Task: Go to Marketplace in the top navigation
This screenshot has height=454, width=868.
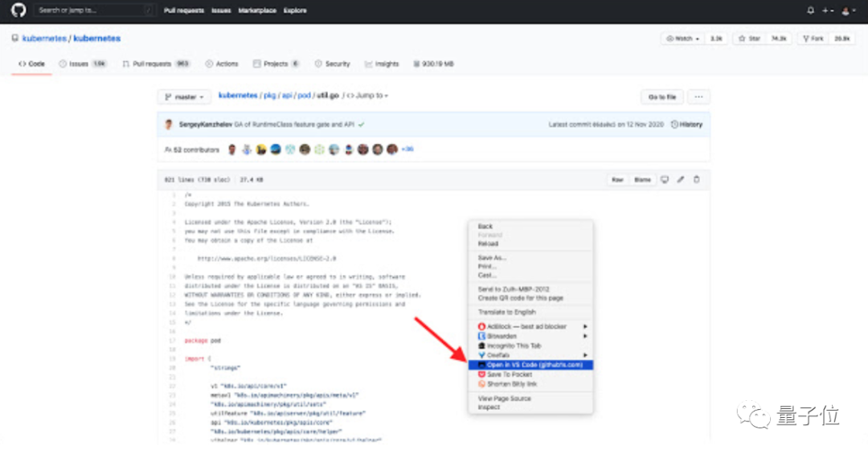Action: click(257, 10)
